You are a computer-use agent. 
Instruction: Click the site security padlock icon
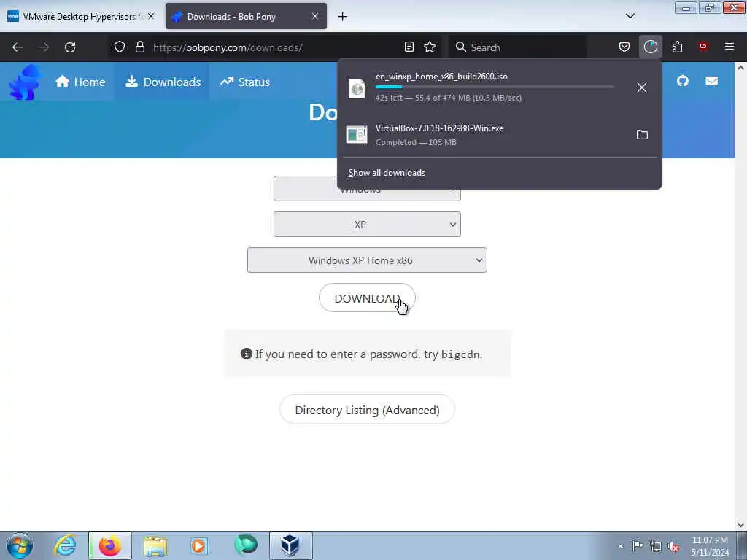coord(139,47)
